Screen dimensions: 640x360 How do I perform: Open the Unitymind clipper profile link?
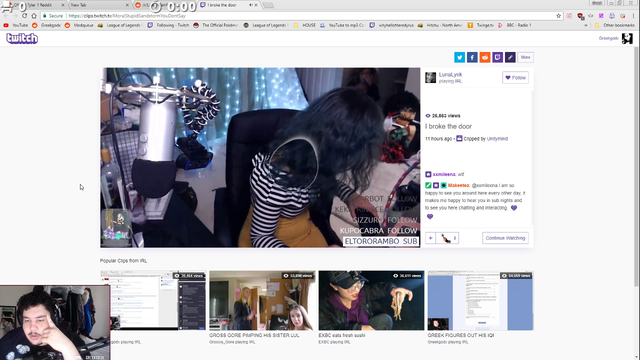[497, 139]
